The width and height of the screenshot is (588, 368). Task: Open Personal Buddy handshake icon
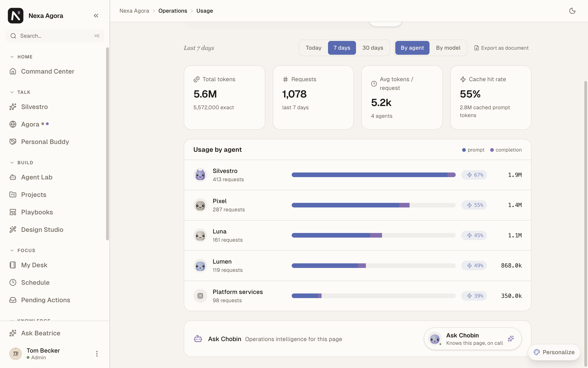tap(13, 142)
